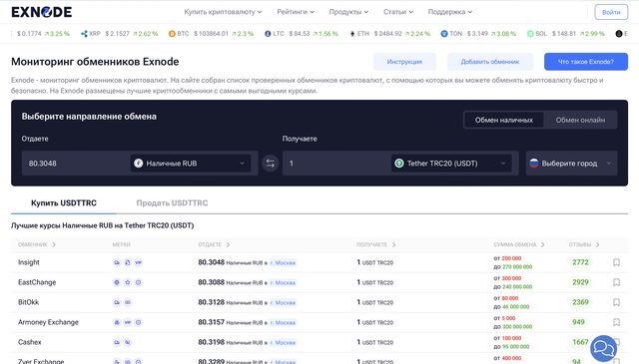
Task: Click BitOkk's first label badge
Action: (x=117, y=302)
